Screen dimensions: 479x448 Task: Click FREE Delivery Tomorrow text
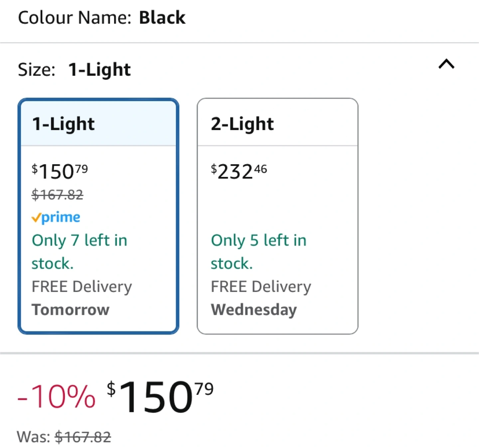click(82, 298)
